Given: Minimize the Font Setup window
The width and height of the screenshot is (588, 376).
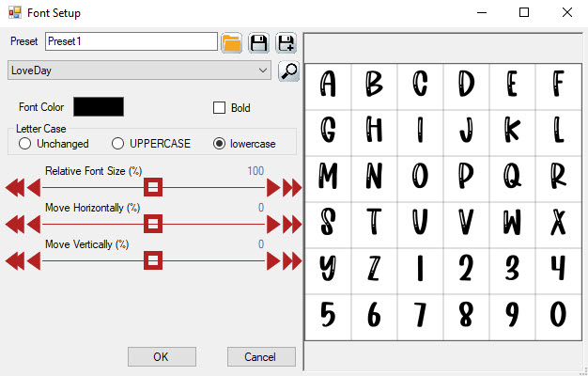Looking at the screenshot, I should tap(482, 12).
